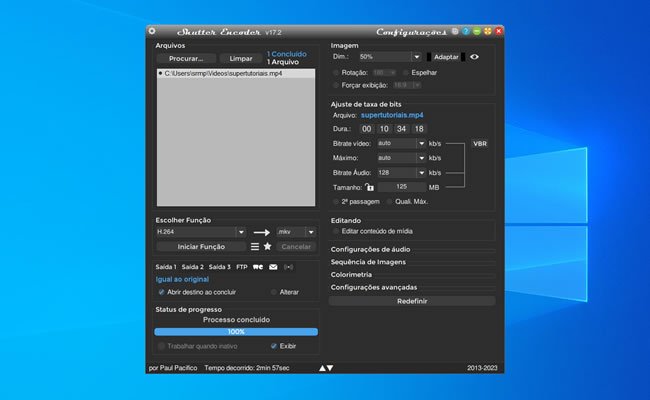
Task: Click the Tamanho 125 MB field
Action: coord(402,187)
